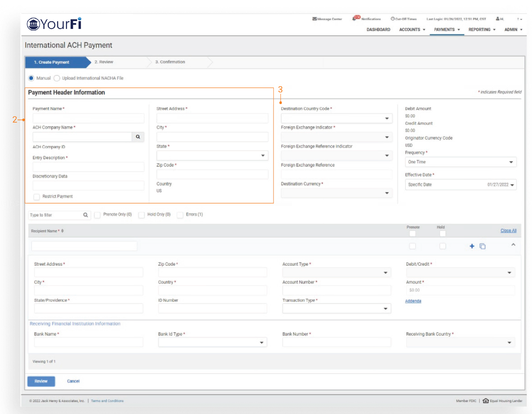Click the ACH Company Name search magnifier icon

tap(138, 137)
